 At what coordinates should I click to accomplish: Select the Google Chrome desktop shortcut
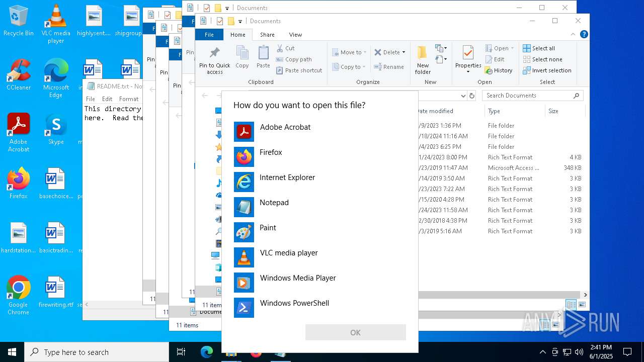tap(19, 296)
